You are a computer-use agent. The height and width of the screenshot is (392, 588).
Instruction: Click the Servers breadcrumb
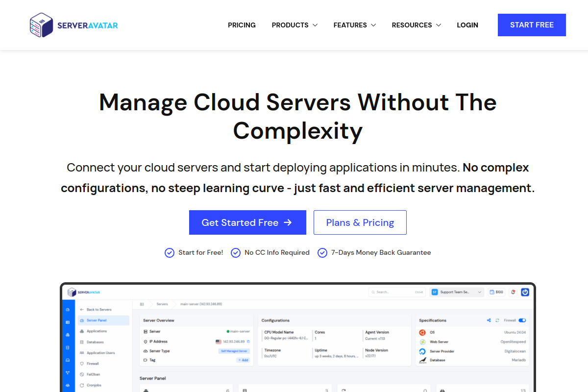162,304
